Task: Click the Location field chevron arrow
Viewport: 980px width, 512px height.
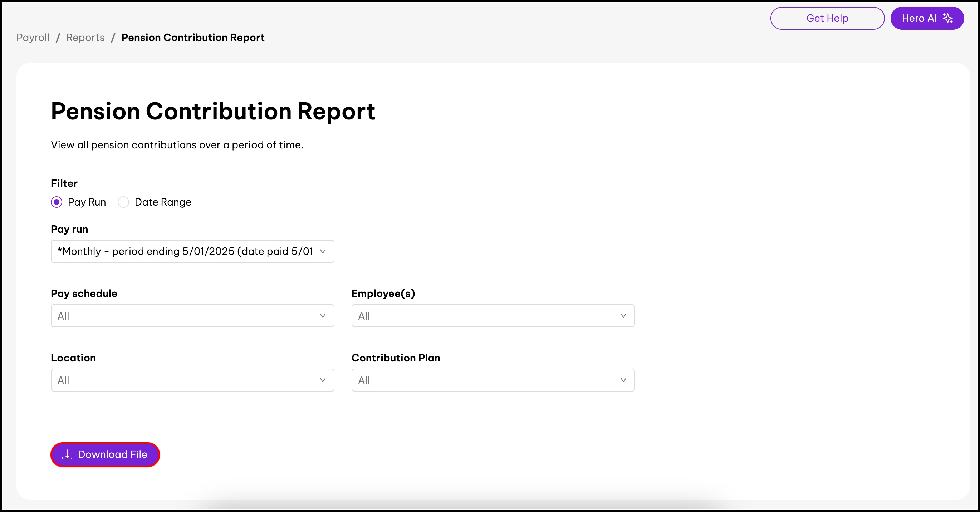Action: [x=323, y=380]
